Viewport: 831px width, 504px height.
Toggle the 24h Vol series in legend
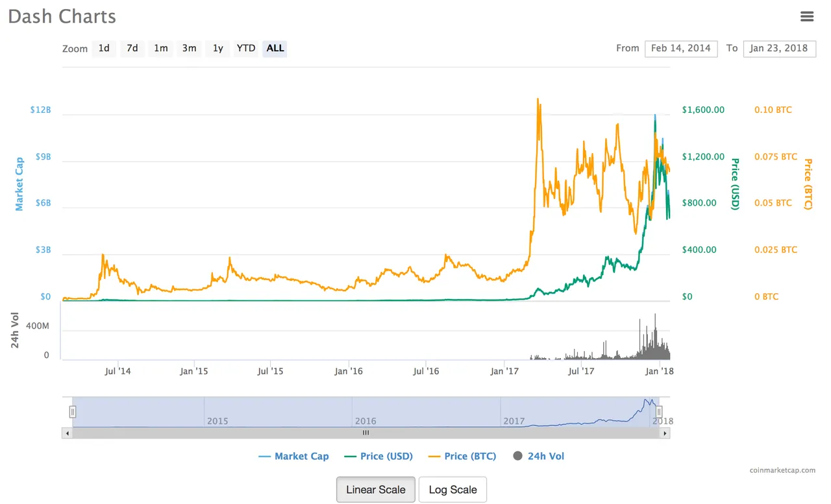pos(539,456)
